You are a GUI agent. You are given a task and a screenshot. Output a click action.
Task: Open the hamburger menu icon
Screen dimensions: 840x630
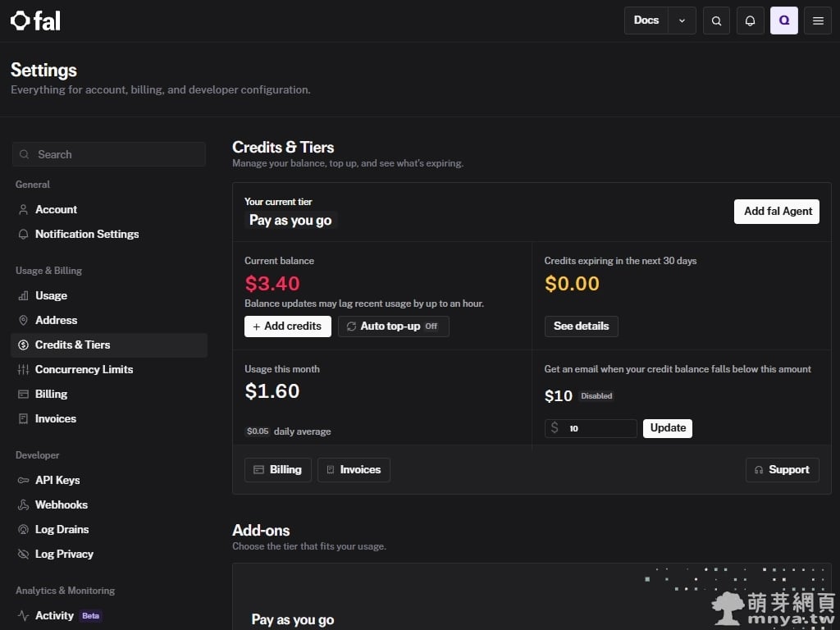818,21
